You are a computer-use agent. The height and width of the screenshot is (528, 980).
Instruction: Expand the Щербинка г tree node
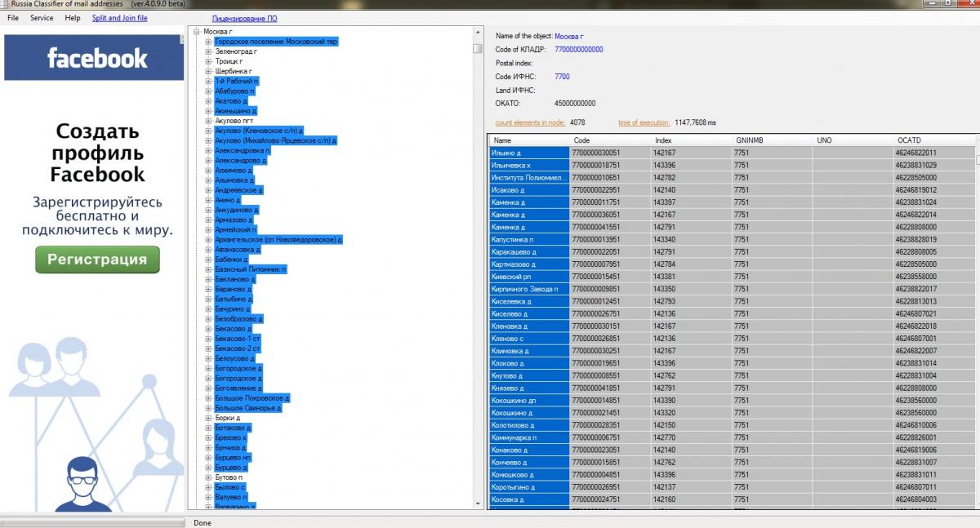pyautogui.click(x=209, y=72)
